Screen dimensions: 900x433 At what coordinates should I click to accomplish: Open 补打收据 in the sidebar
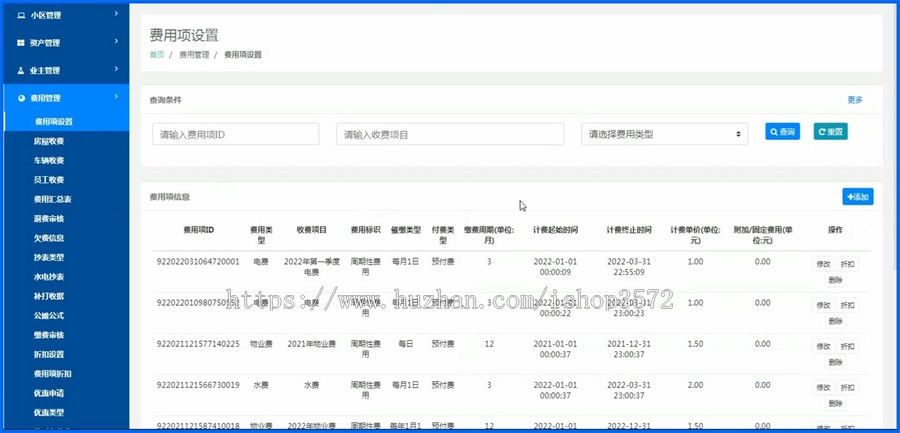[x=49, y=296]
